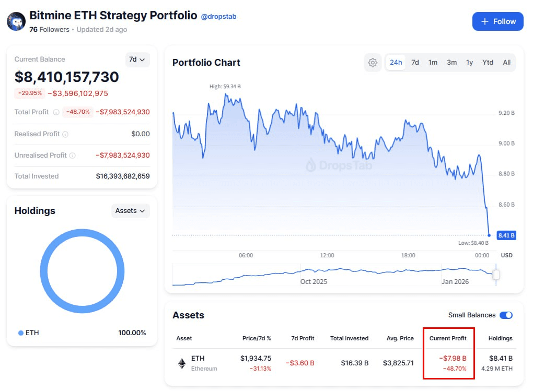
Task: Click the ETH legend dot in Holdings
Action: click(x=21, y=333)
